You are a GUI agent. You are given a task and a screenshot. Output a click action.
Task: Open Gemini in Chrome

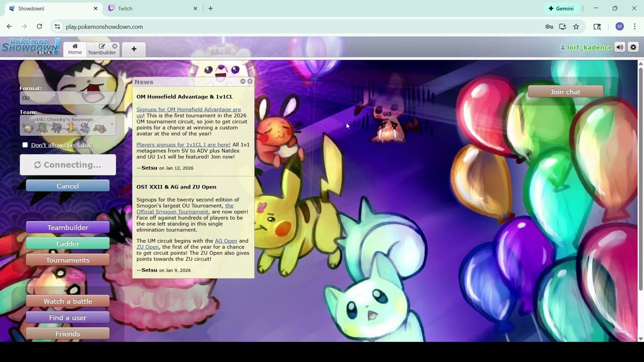click(561, 9)
